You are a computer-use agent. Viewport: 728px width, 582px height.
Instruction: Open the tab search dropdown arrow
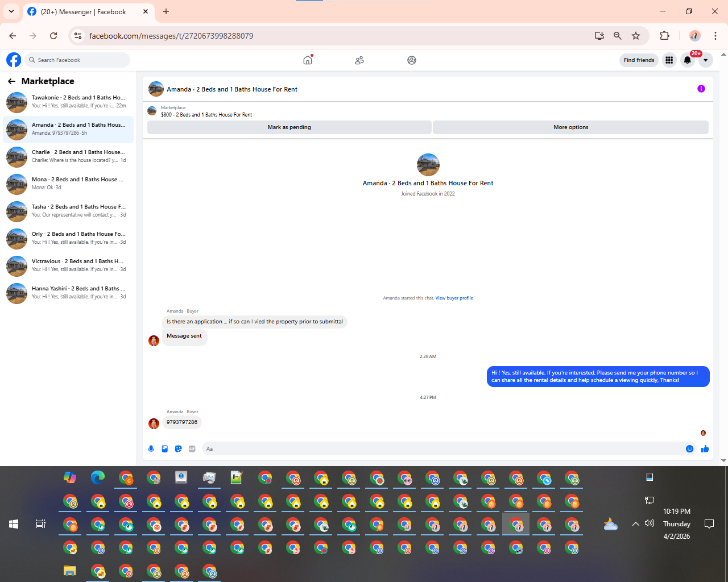[x=11, y=11]
